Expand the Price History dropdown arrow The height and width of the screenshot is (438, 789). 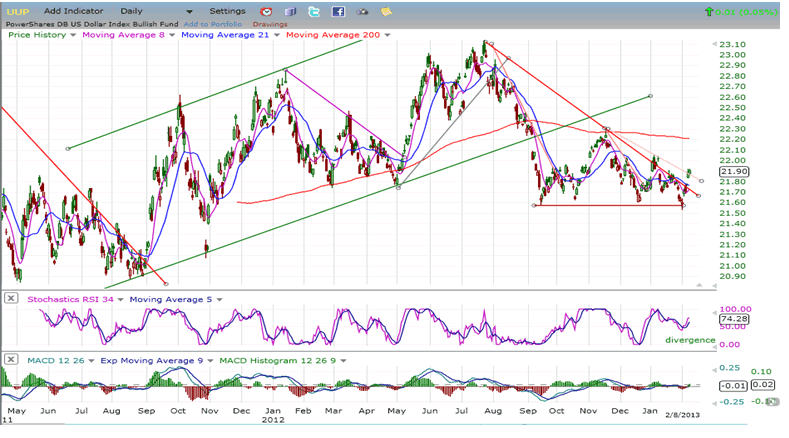point(72,34)
